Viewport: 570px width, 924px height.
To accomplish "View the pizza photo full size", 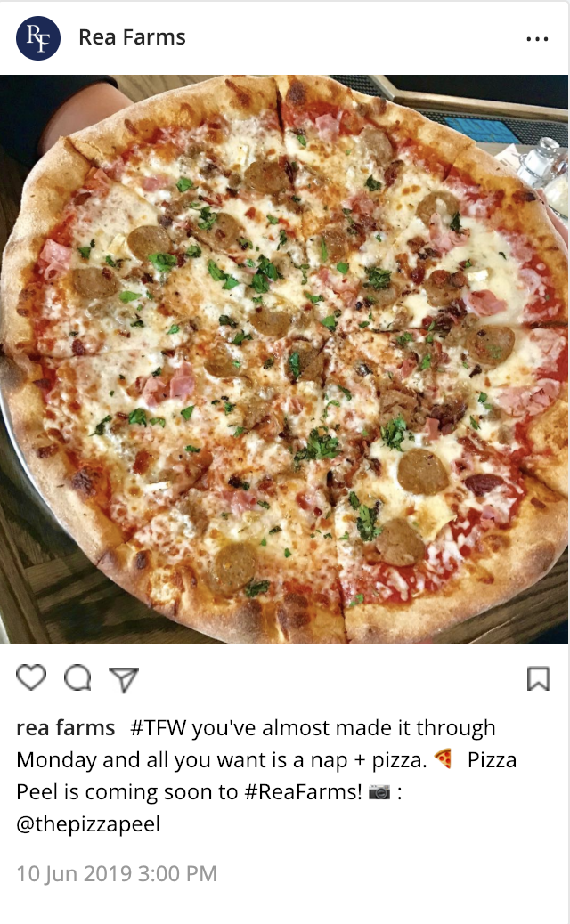I will pyautogui.click(x=284, y=360).
